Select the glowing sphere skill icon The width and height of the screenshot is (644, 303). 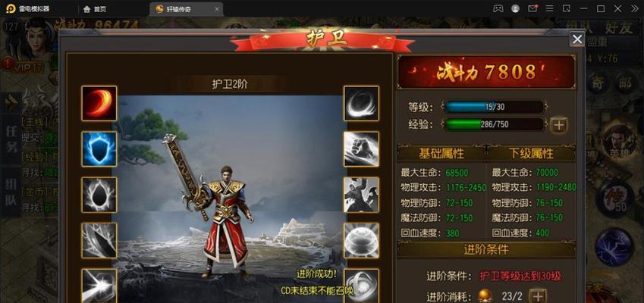361,241
